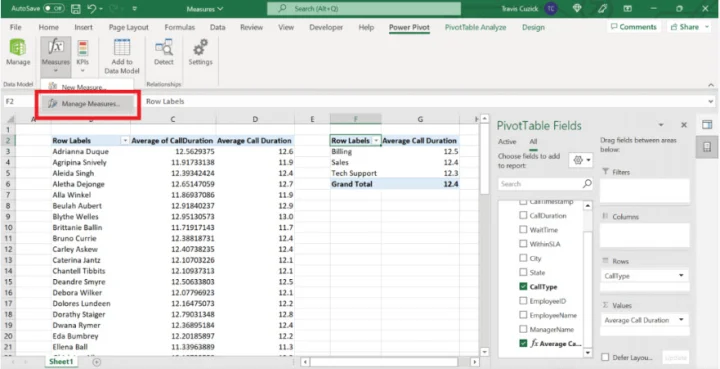Switch to the Developer tab
This screenshot has height=369, width=720.
(326, 27)
